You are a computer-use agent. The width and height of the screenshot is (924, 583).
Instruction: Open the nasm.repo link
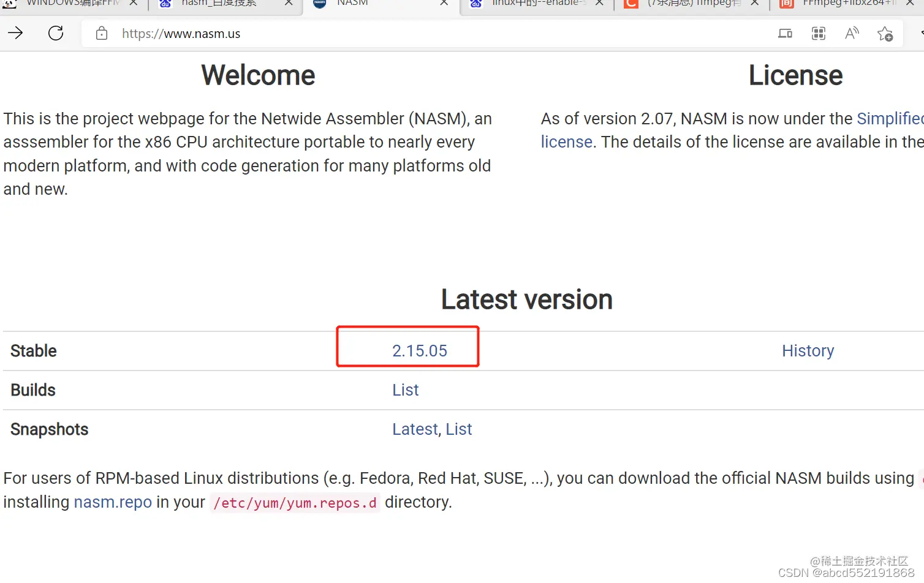[113, 502]
